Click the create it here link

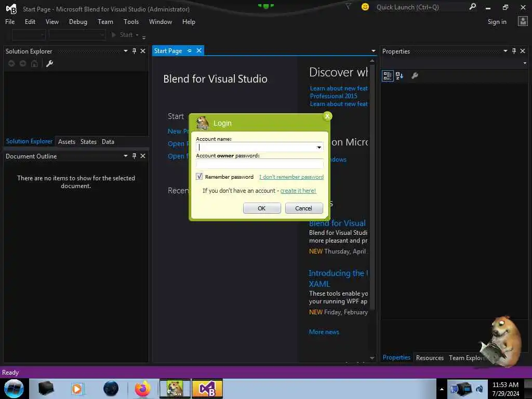pos(298,191)
